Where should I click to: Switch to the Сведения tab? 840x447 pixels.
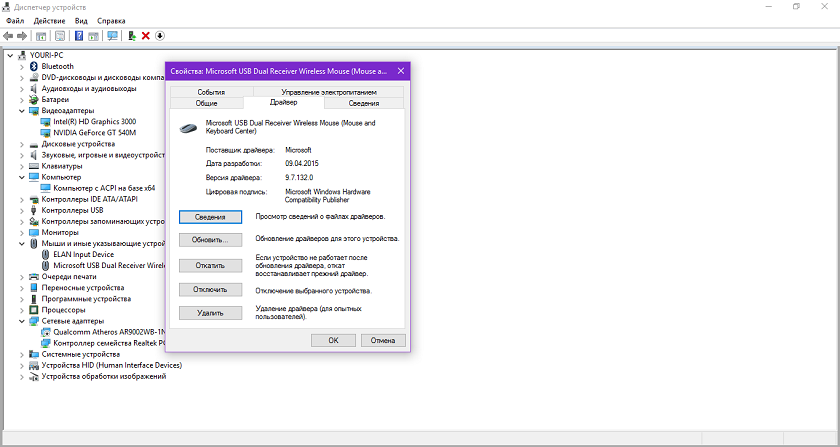tap(364, 103)
